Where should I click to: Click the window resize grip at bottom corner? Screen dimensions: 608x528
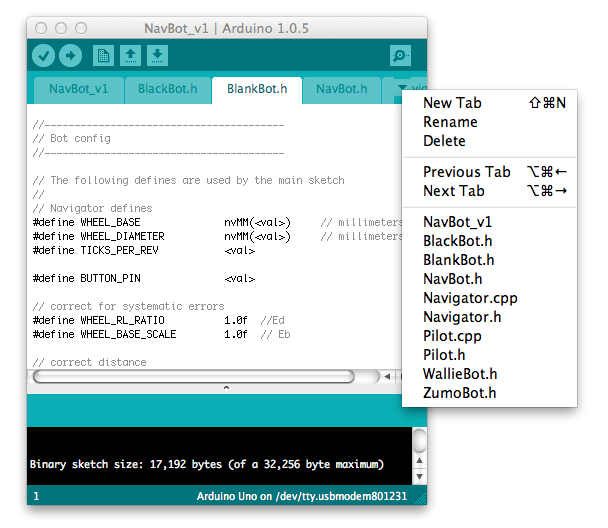click(x=421, y=499)
